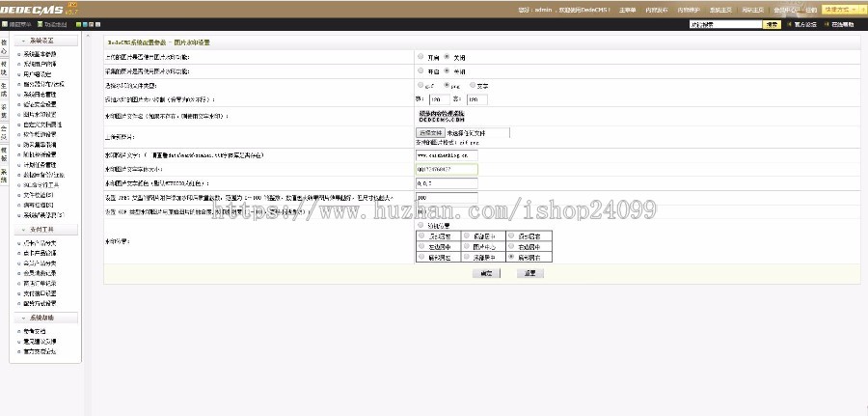This screenshot has width=868, height=416.
Task: Focus the watermark height field
Action: pos(476,99)
